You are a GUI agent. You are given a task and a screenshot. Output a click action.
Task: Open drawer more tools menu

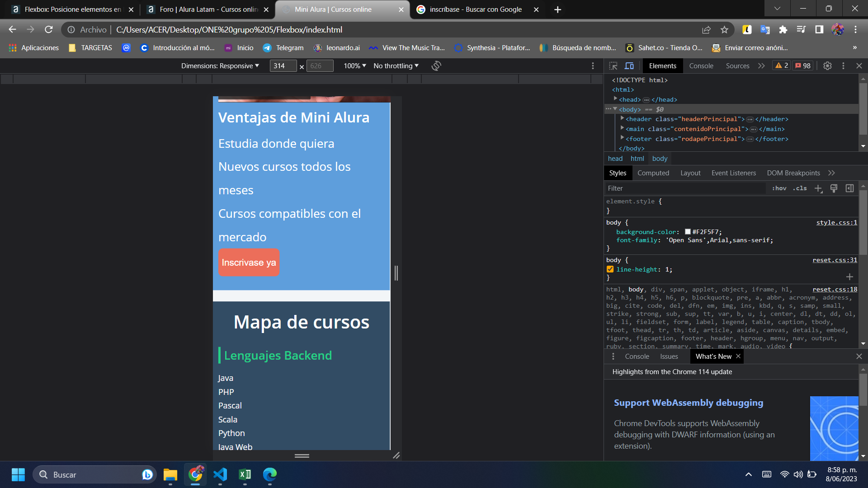[x=613, y=357]
